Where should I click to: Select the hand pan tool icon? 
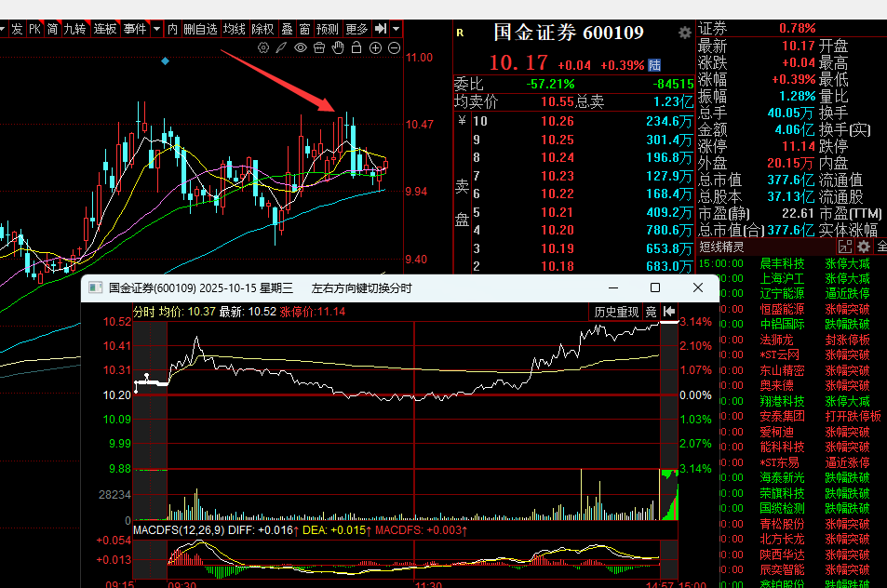click(338, 47)
